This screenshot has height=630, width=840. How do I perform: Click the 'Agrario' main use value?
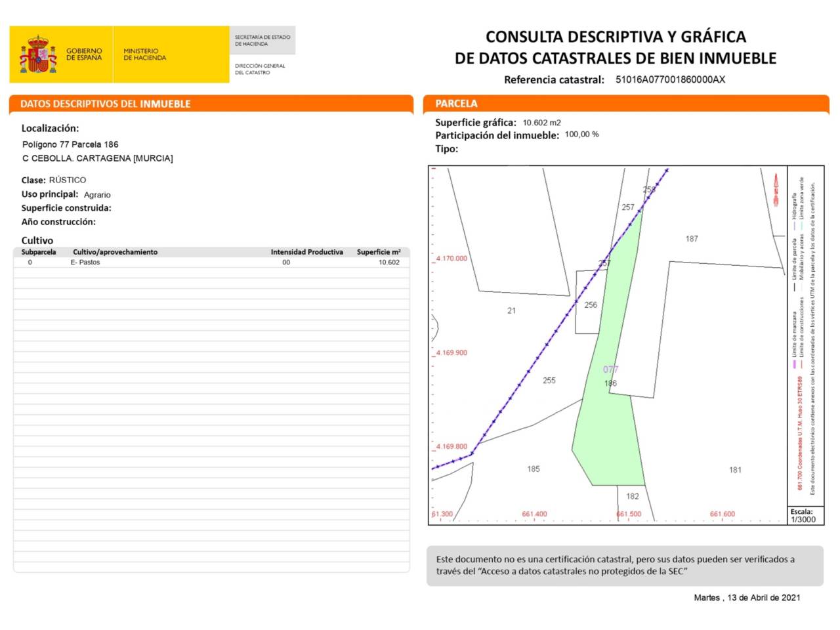(x=97, y=195)
